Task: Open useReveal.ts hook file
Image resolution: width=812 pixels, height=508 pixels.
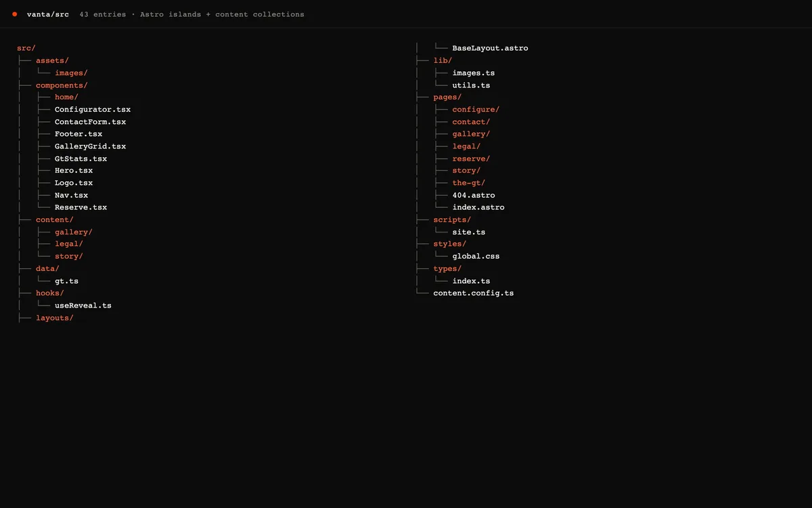Action: [83, 305]
